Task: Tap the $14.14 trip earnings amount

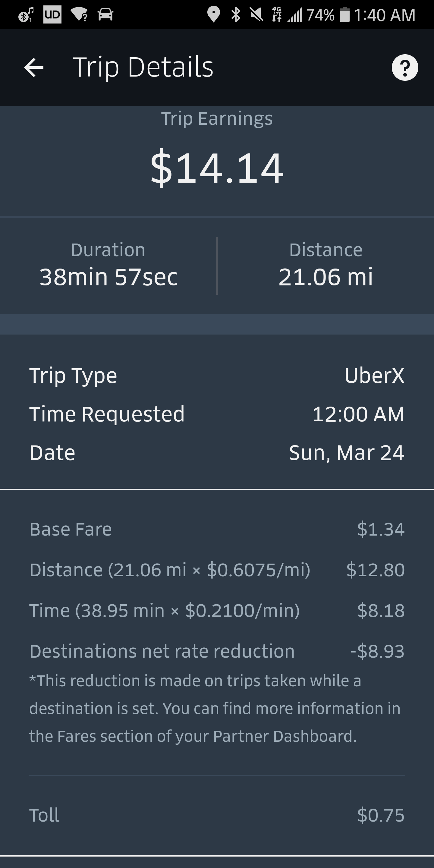Action: click(217, 168)
